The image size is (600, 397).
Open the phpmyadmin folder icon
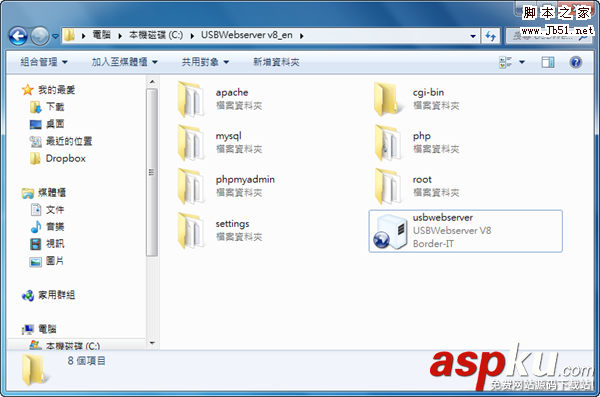click(x=191, y=187)
